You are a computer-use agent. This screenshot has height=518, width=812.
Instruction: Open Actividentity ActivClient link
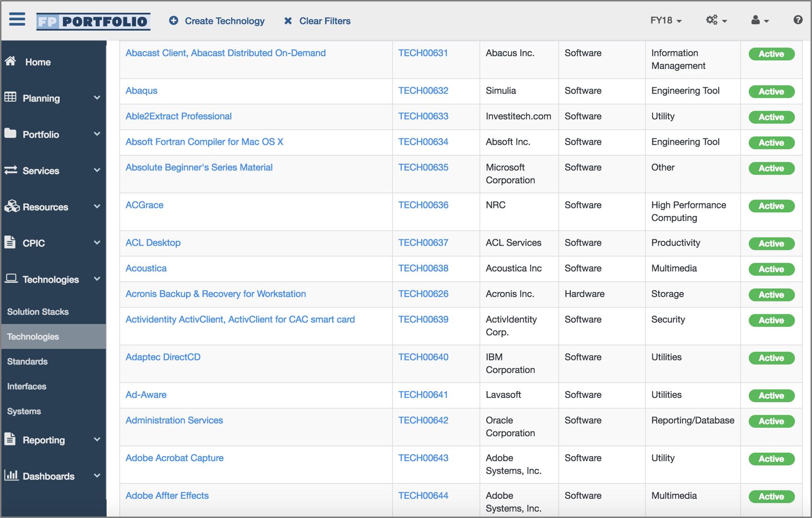pyautogui.click(x=240, y=319)
